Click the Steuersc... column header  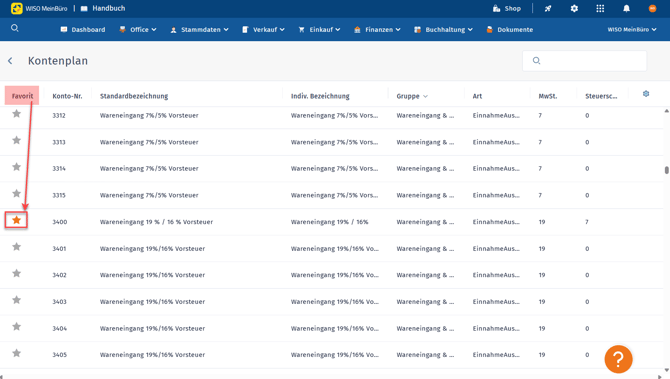click(601, 96)
